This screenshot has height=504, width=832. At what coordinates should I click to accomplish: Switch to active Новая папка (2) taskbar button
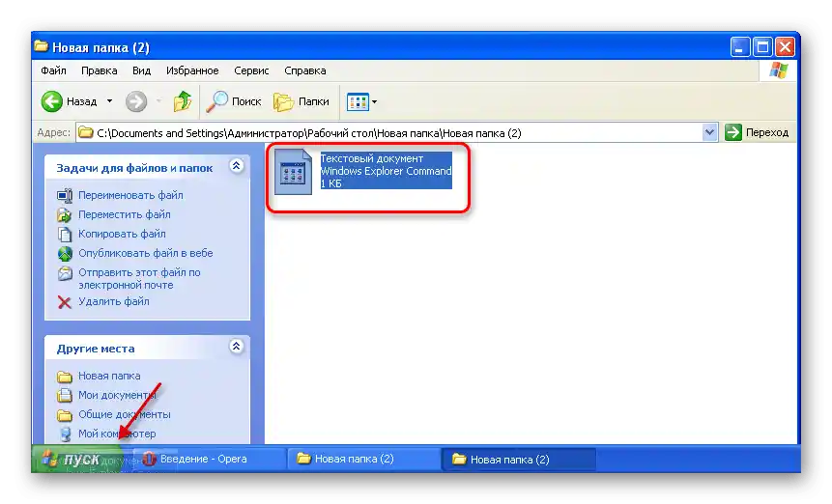(x=518, y=460)
